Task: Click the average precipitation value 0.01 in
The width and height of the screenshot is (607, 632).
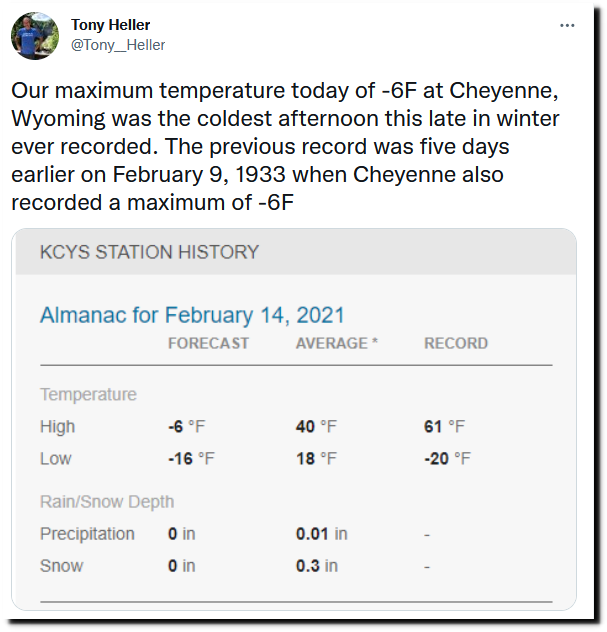Action: tap(322, 534)
